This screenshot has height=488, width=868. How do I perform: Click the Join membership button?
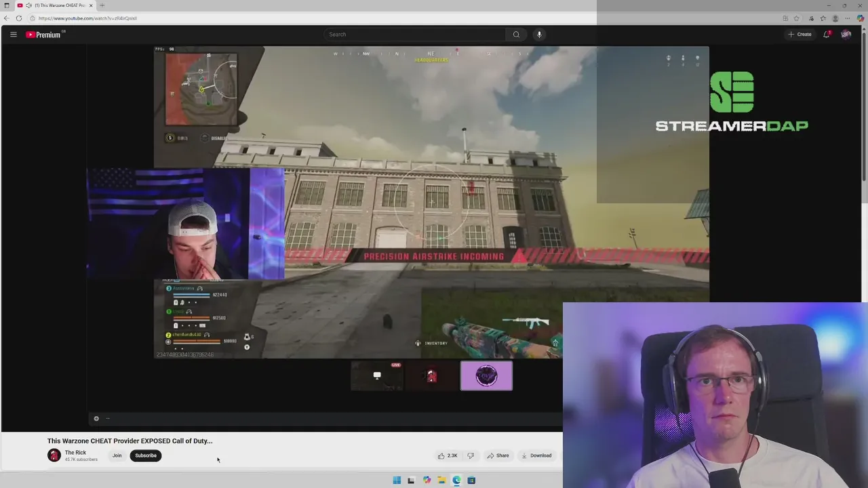pyautogui.click(x=117, y=455)
